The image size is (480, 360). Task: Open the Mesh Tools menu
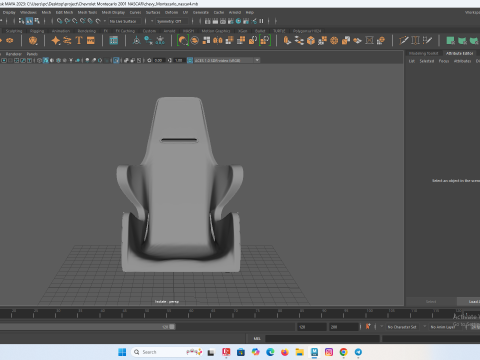pos(87,12)
